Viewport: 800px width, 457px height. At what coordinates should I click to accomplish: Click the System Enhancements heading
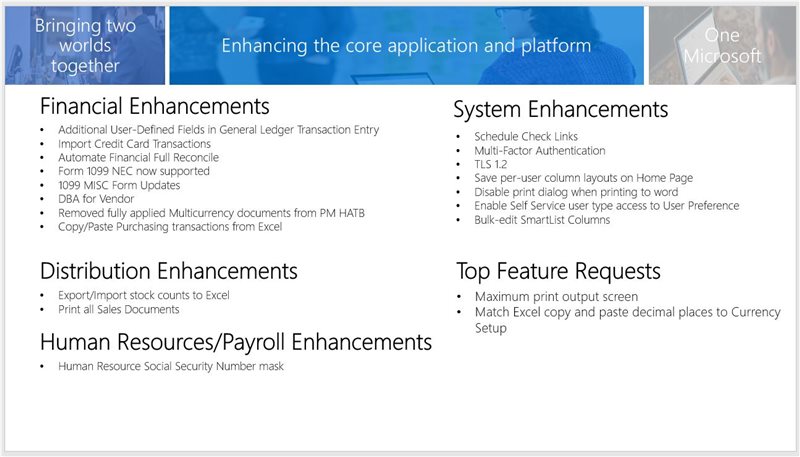tap(560, 110)
